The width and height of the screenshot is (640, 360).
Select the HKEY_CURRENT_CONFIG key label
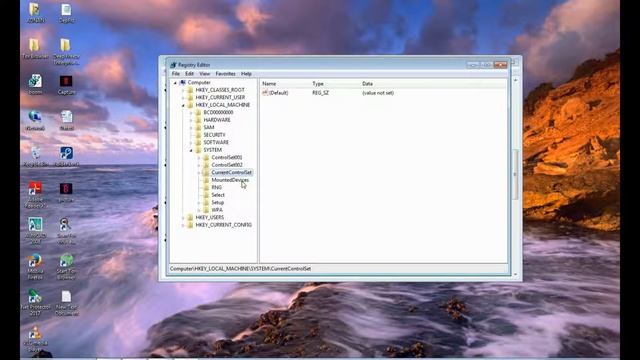point(223,225)
